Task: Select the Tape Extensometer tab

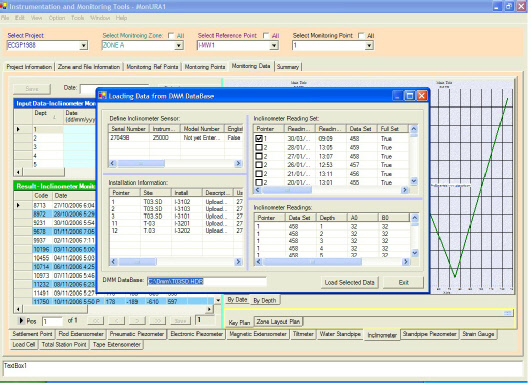Action: tap(117, 344)
